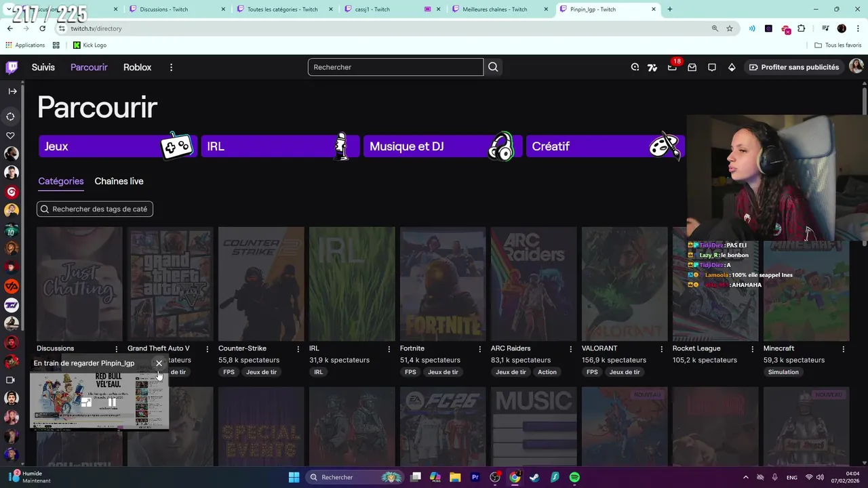Screen dimensions: 868x488
Task: Open ARC Raiders category options menu
Action: click(x=570, y=349)
